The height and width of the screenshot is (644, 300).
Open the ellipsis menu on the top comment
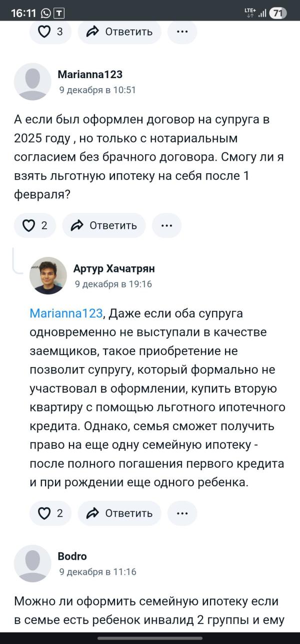(x=182, y=32)
